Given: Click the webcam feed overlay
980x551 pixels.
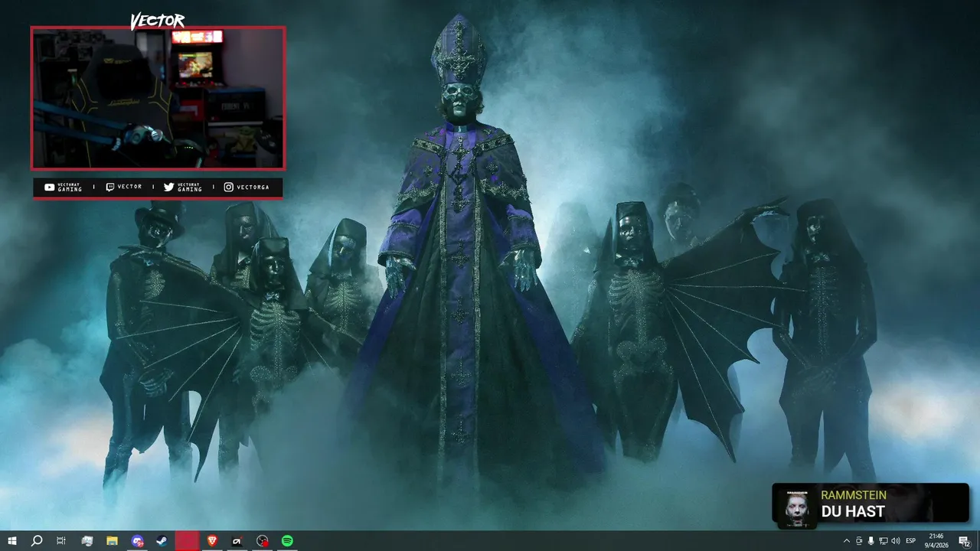Looking at the screenshot, I should point(158,98).
